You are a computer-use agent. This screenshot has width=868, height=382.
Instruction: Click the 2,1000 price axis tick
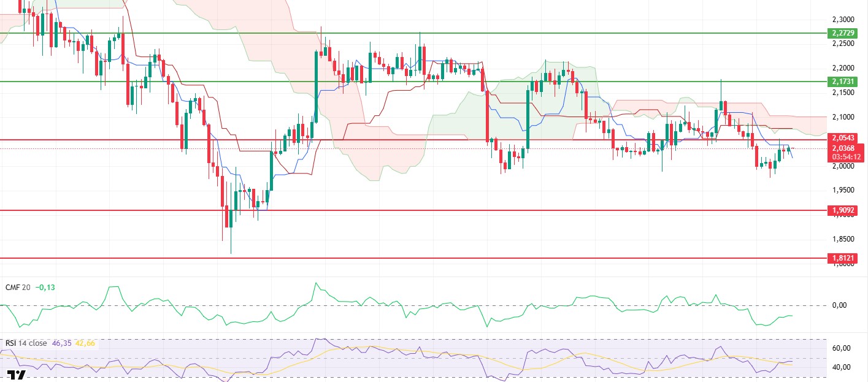click(x=843, y=117)
